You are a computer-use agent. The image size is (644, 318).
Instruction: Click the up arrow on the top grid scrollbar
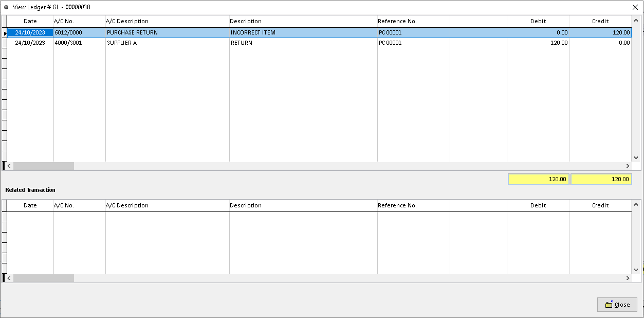point(636,21)
